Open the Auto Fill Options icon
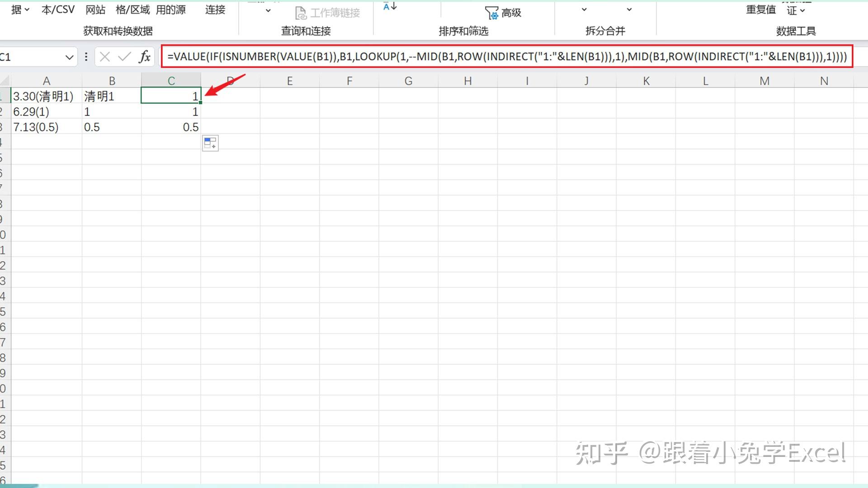The image size is (868, 488). point(210,143)
